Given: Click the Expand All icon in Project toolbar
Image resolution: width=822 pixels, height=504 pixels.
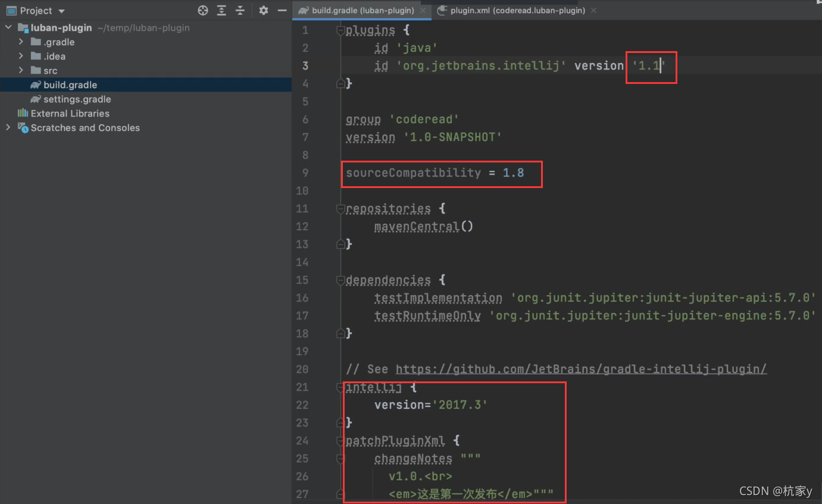Looking at the screenshot, I should pos(221,10).
